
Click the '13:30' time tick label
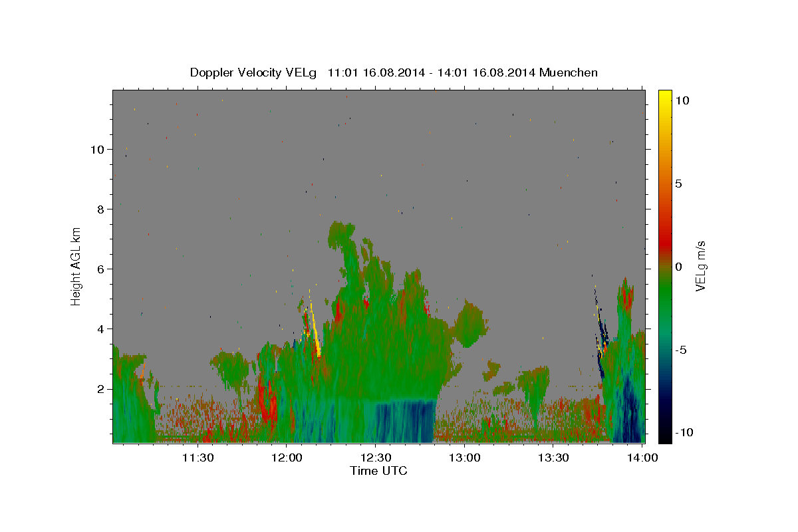[553, 458]
